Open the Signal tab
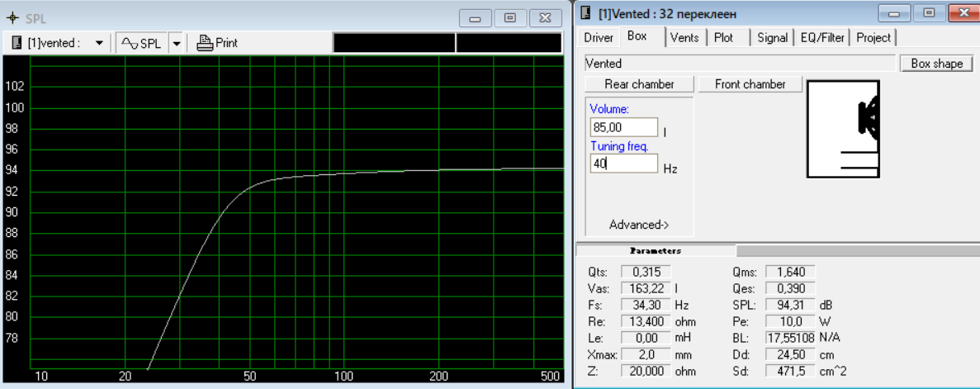Screen dimensions: 980x389 click(772, 37)
